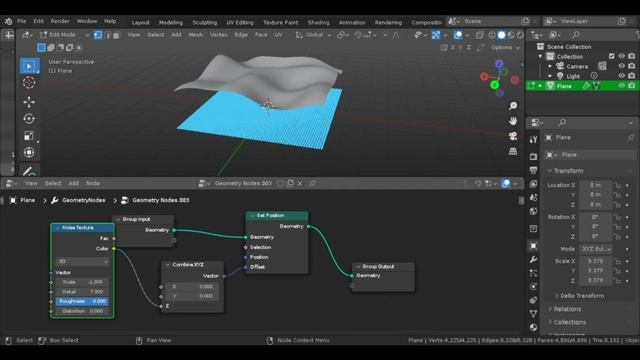The height and width of the screenshot is (360, 640).
Task: Collapse the Collection tree arrow
Action: (x=540, y=56)
